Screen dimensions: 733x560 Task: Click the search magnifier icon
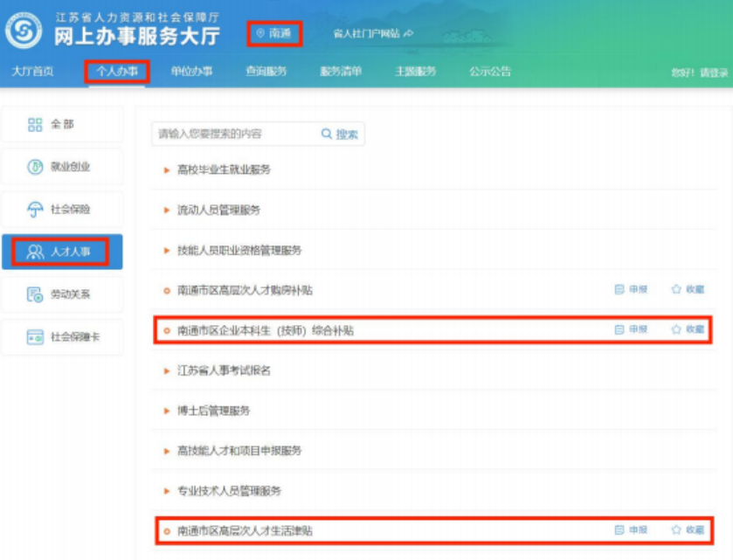327,134
